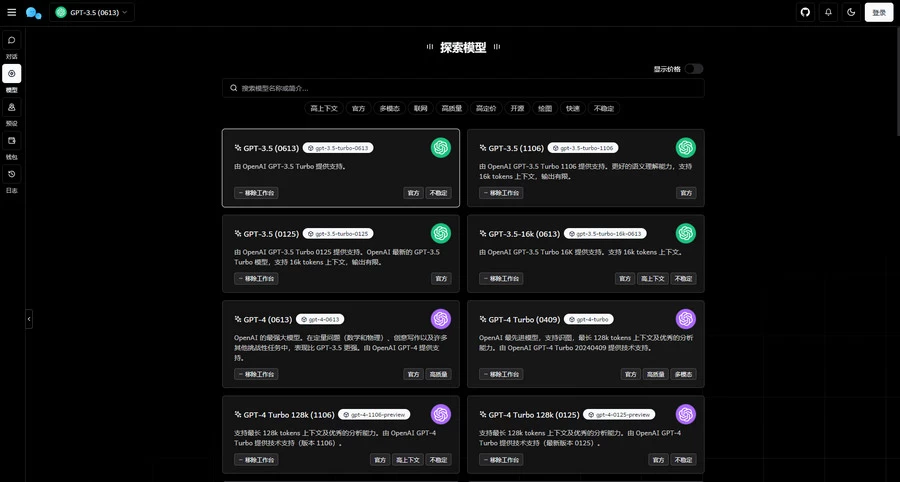Click the sparkle icon beside GPT-3.5 (1106) title
The height and width of the screenshot is (482, 900).
point(483,148)
